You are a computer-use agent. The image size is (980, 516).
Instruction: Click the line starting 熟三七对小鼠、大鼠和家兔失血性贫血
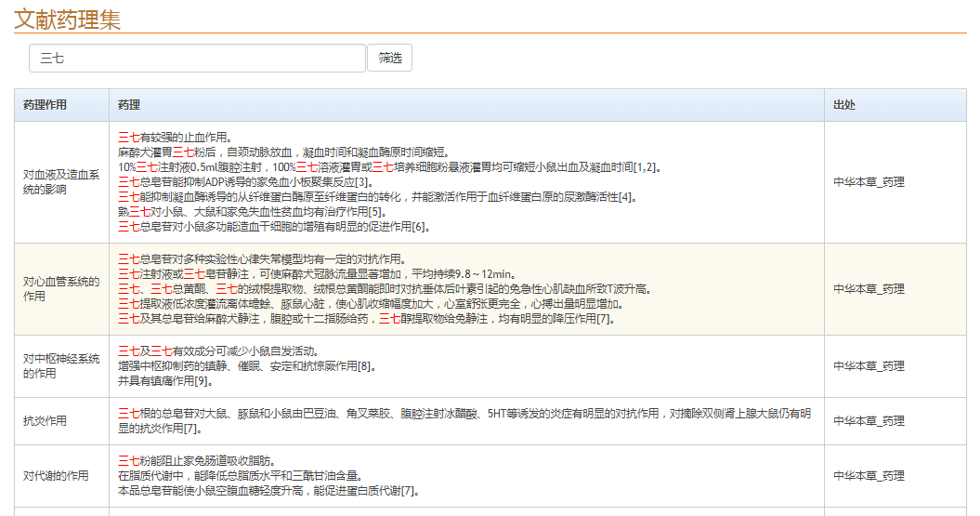253,212
